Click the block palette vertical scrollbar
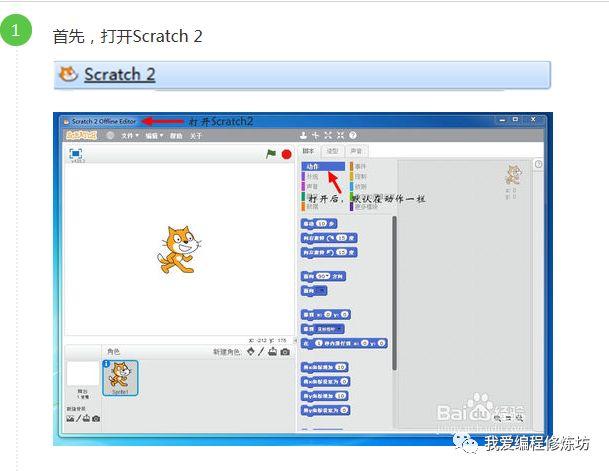The image size is (609, 471). (395, 293)
